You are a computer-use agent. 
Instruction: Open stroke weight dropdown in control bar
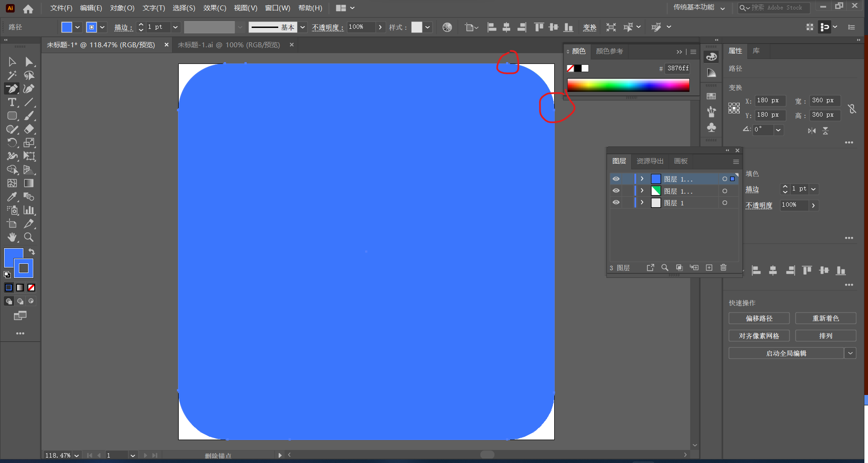pos(176,27)
